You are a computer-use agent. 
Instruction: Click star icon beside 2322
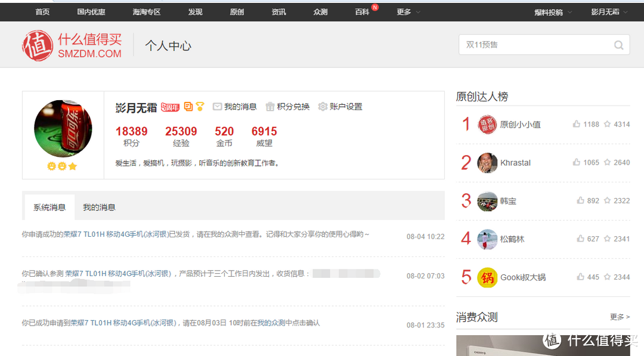[607, 200]
